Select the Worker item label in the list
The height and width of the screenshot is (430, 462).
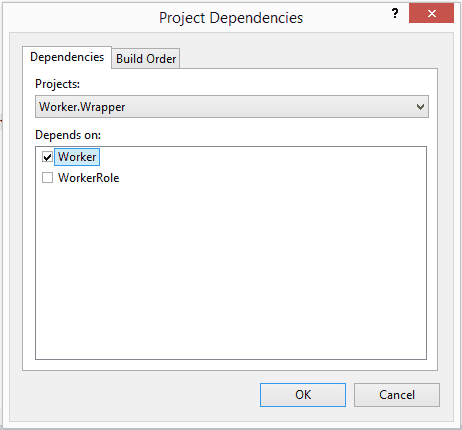point(77,157)
